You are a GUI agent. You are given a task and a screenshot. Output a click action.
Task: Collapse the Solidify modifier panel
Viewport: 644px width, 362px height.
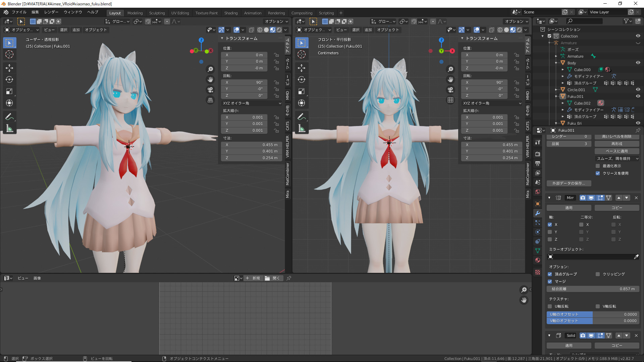(549, 336)
